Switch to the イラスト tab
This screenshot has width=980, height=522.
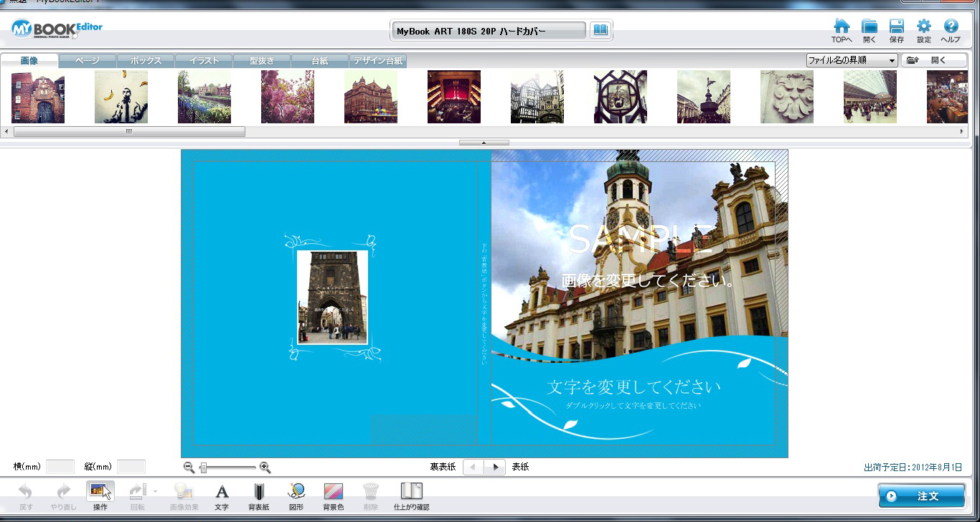204,61
